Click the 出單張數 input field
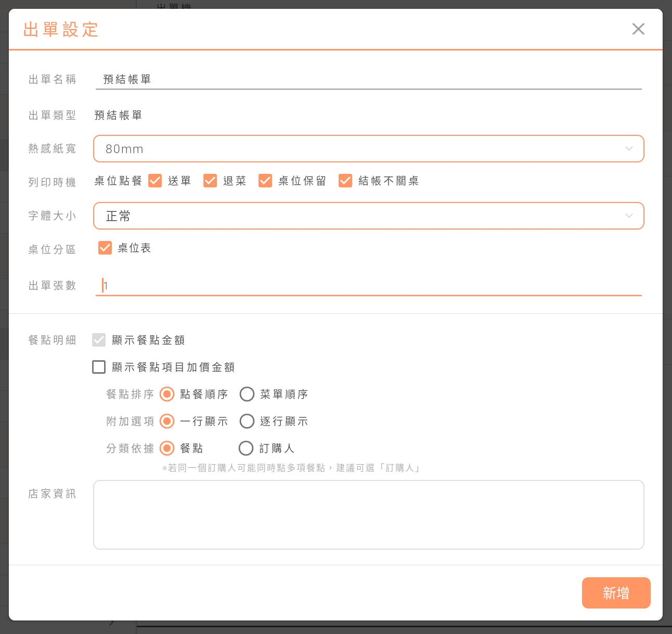Viewport: 672px width, 634px height. point(368,286)
